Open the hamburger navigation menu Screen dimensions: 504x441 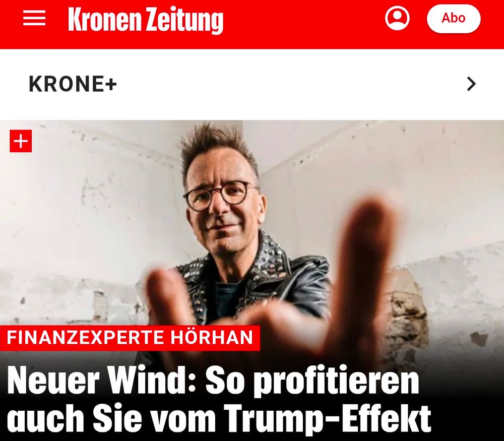click(34, 18)
